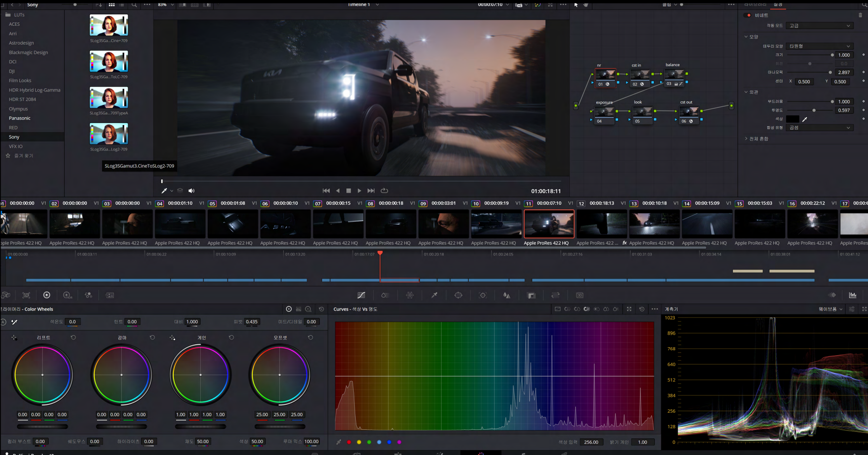The height and width of the screenshot is (455, 868).
Task: Open the border shape dropdown
Action: click(x=820, y=46)
